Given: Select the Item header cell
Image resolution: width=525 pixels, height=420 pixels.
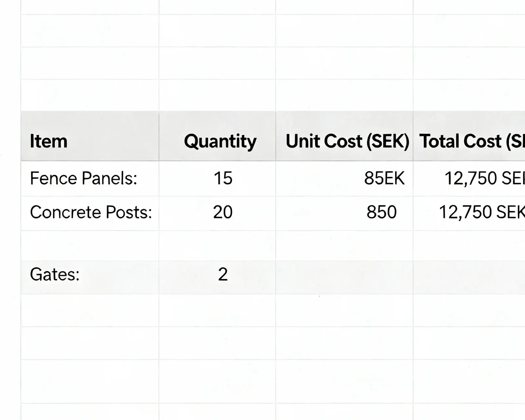Looking at the screenshot, I should 90,141.
